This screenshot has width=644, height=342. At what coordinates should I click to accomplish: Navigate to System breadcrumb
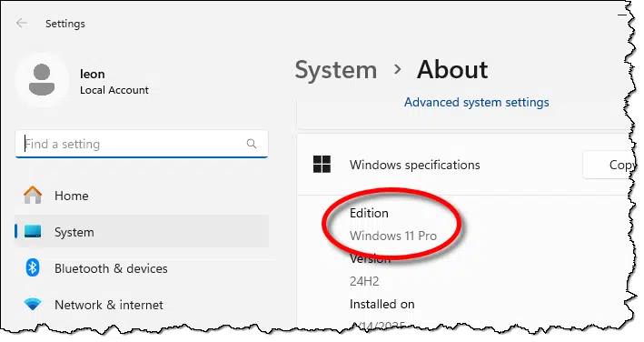point(336,70)
